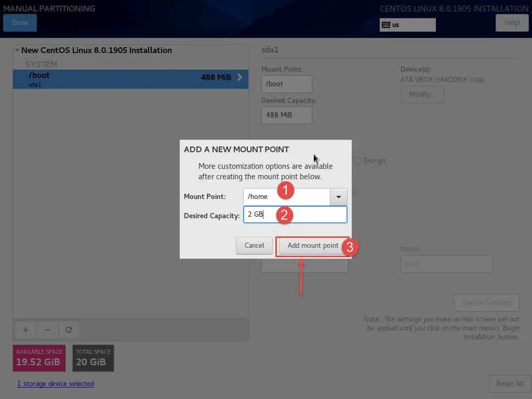Screen dimensions: 532x399
Task: Click the keyboard layout icon beside 'us'
Action: point(385,24)
